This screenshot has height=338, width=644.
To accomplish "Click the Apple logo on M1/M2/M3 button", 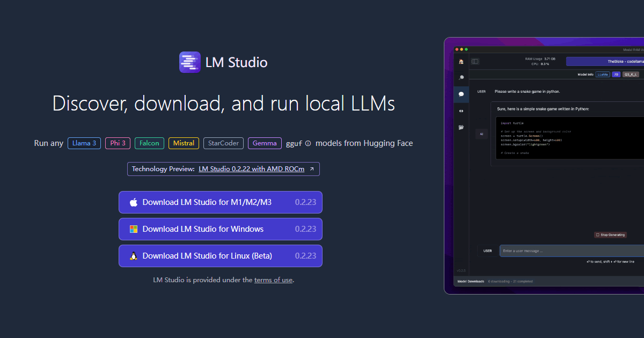I will pyautogui.click(x=134, y=202).
